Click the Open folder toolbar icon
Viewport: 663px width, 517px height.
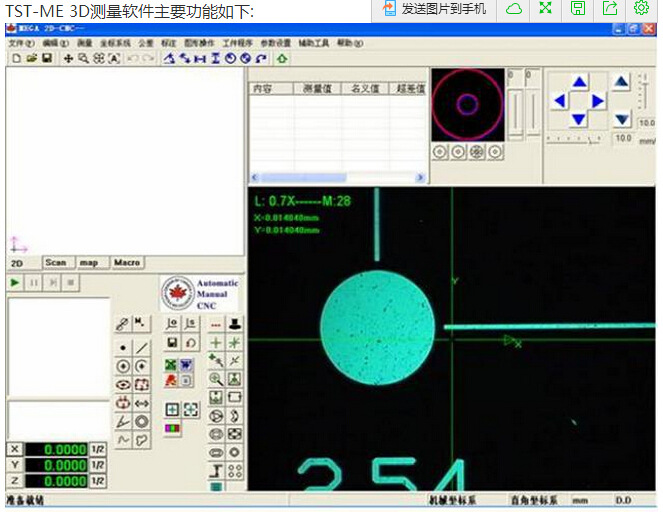[32, 58]
